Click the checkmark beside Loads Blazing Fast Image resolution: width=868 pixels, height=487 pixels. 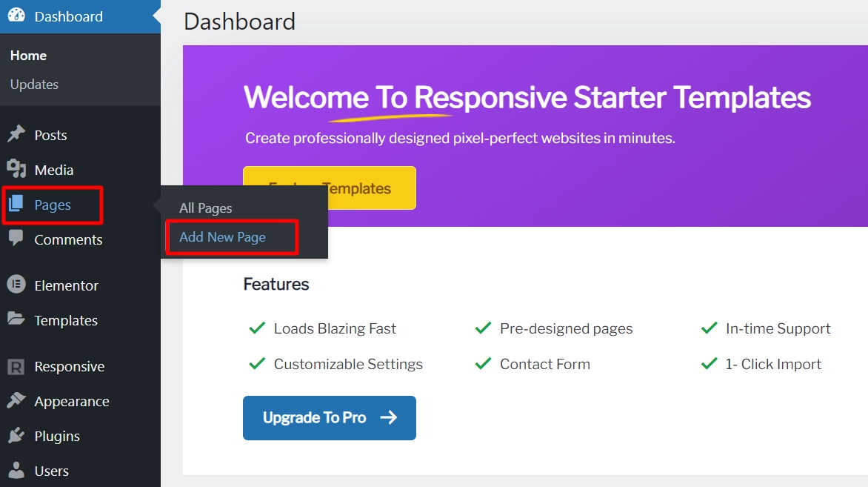(x=257, y=328)
